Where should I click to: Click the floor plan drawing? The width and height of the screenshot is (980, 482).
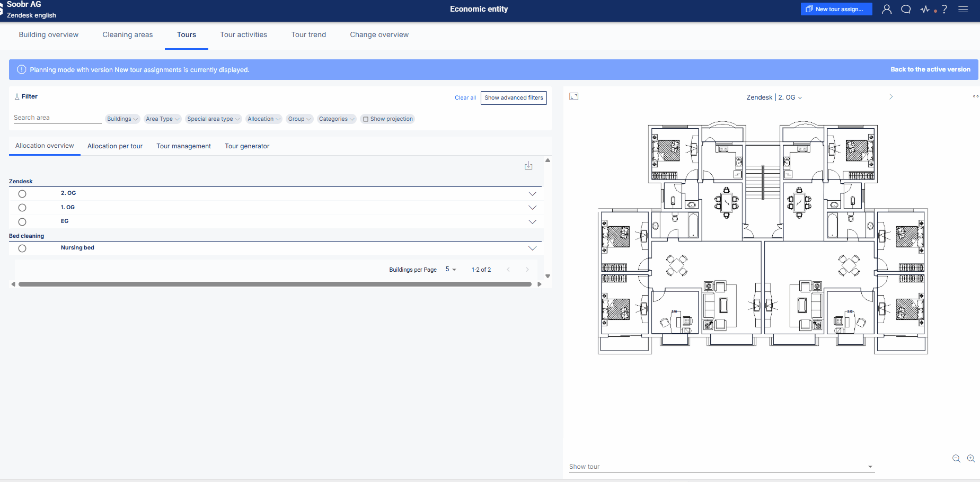tap(763, 238)
